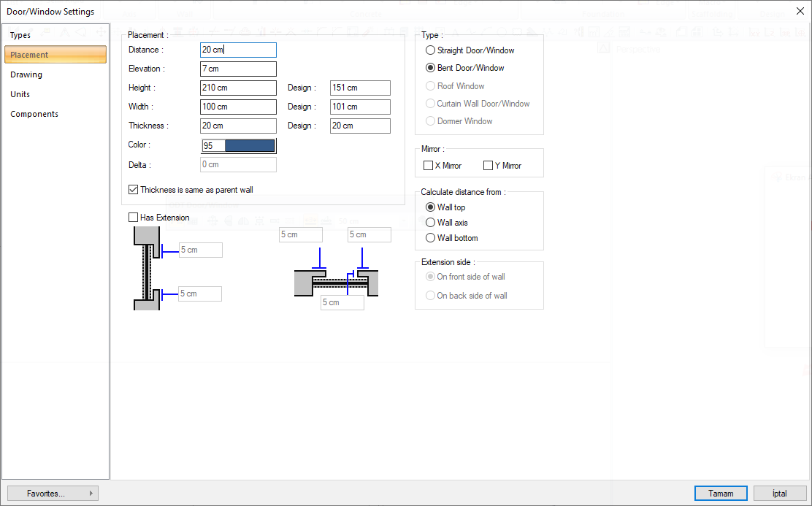
Task: Click the Tamam button to confirm
Action: tap(721, 494)
